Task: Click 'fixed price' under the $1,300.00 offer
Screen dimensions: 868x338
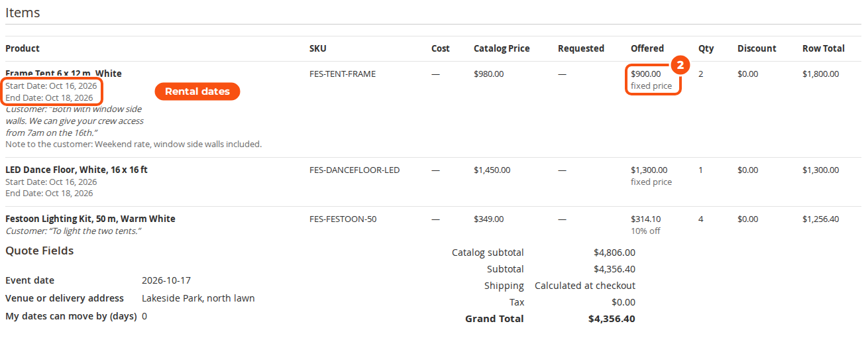Action: (x=651, y=182)
